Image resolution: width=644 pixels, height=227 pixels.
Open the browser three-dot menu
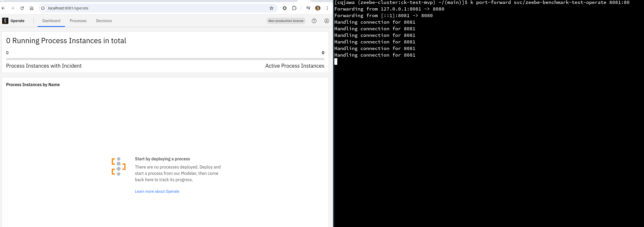click(327, 8)
